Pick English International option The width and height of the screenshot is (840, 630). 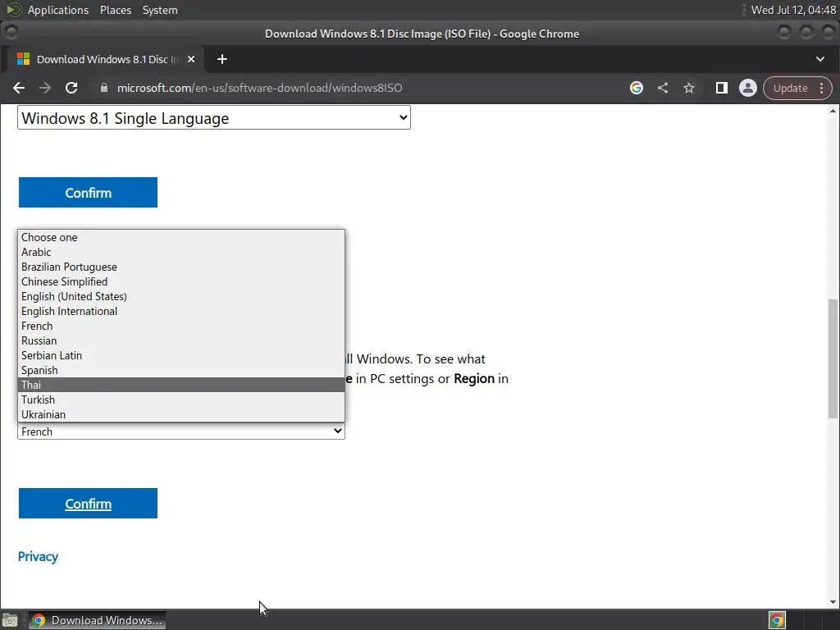point(181,311)
